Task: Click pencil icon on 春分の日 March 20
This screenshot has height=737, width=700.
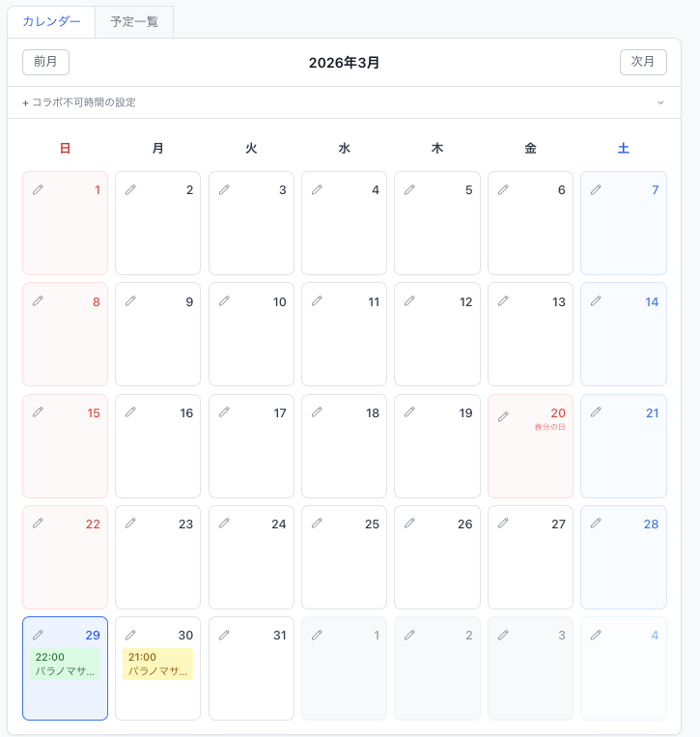Action: (x=503, y=417)
